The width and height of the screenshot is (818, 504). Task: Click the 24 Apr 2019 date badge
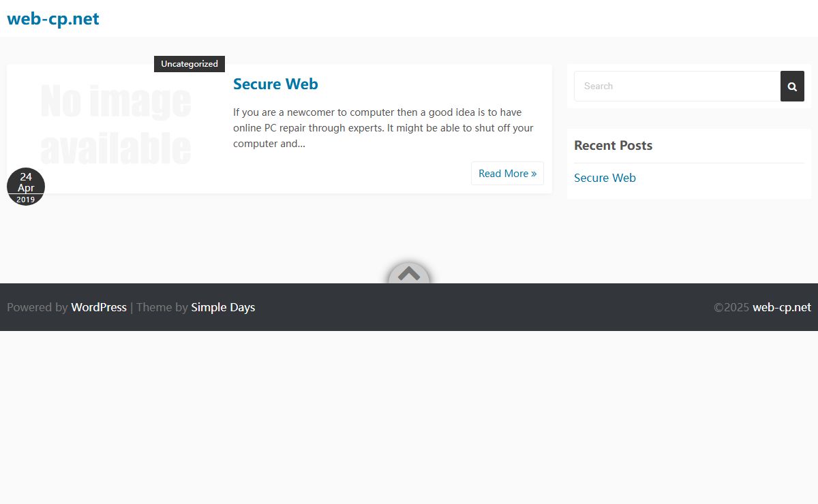tap(26, 187)
